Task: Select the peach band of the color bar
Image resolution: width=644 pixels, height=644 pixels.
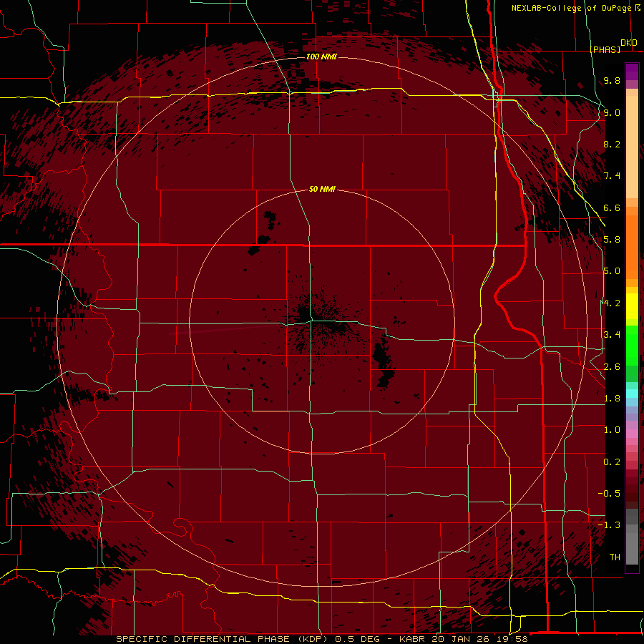Action: tap(632, 144)
